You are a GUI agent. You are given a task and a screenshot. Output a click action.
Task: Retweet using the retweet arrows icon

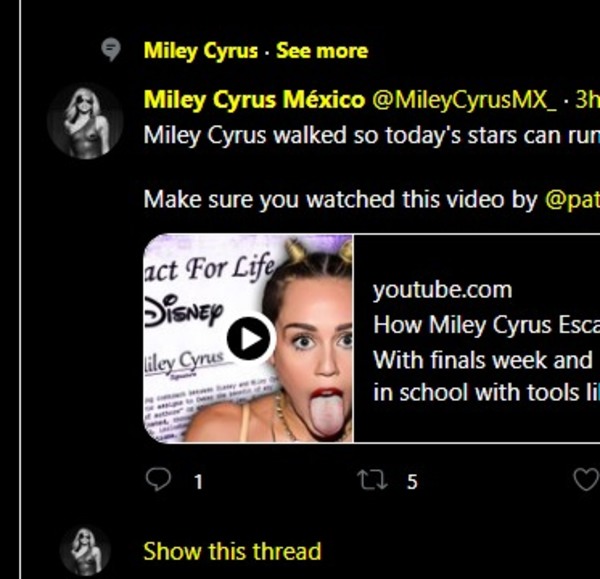coord(372,481)
